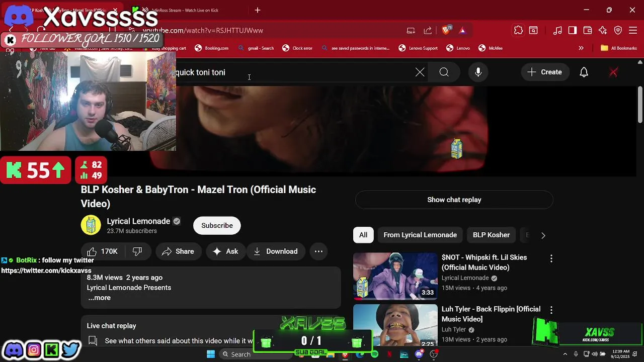Viewport: 644px width, 362px height.
Task: Open the Clock error bookmark
Action: coord(297,48)
